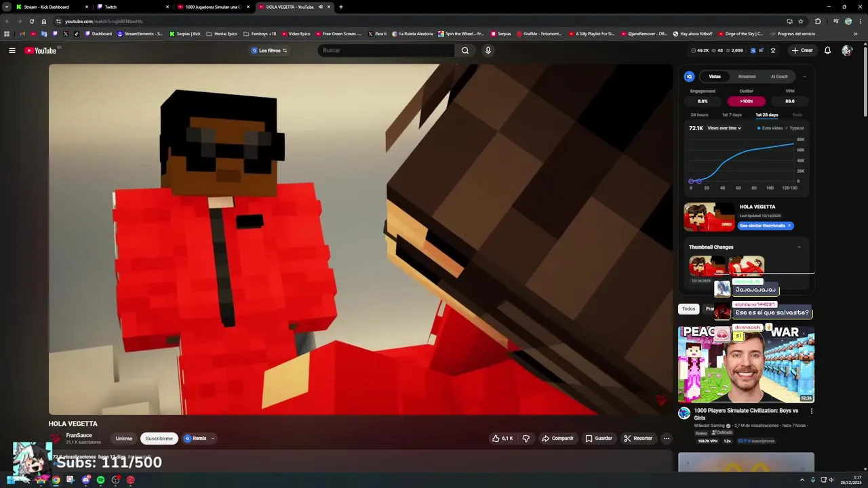Click the Suscribirme button
The height and width of the screenshot is (488, 868).
[x=159, y=439]
